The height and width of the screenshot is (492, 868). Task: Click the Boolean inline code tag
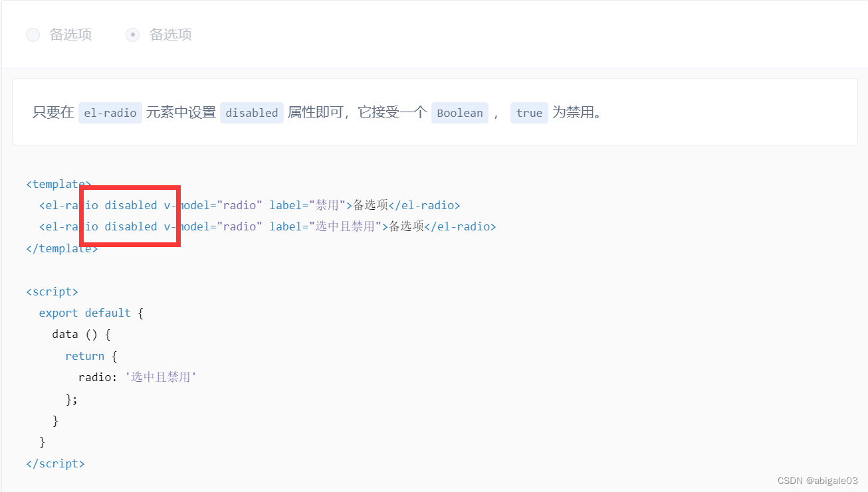point(460,113)
